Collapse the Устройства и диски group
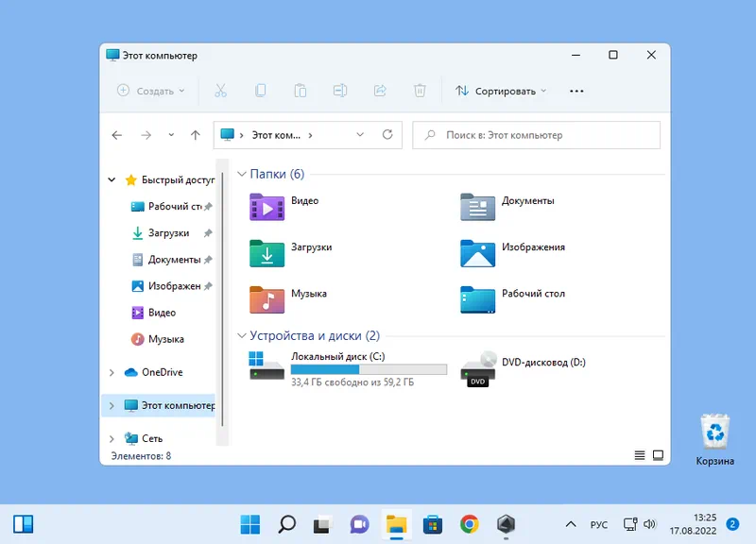The image size is (756, 544). tap(241, 336)
